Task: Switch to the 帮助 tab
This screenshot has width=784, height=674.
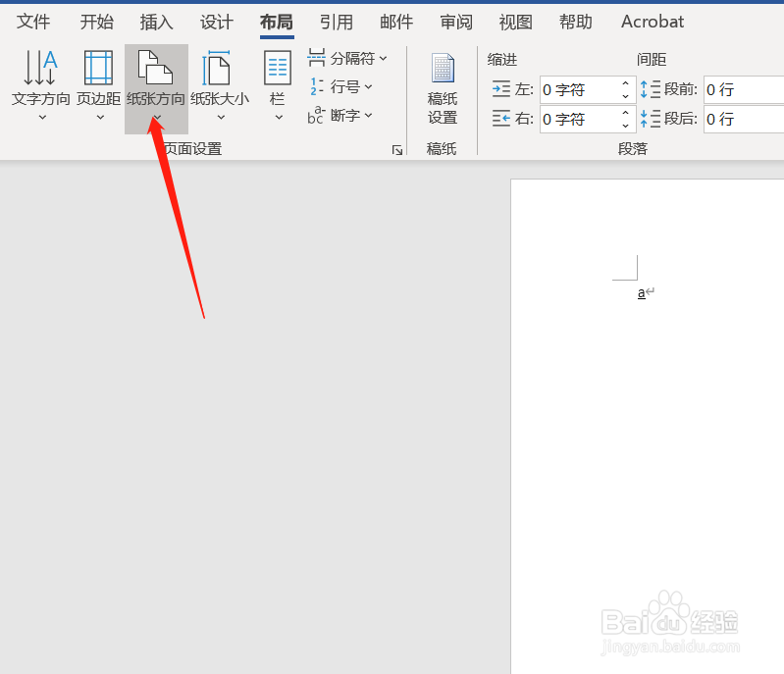Action: (576, 22)
